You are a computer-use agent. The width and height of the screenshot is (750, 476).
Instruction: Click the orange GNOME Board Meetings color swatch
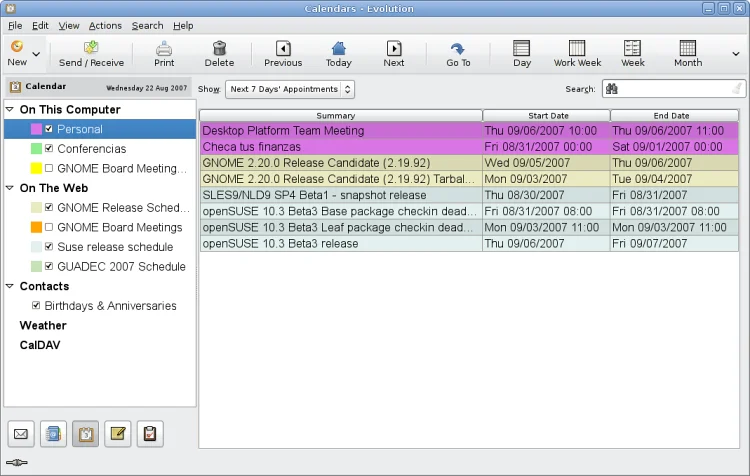(36, 227)
